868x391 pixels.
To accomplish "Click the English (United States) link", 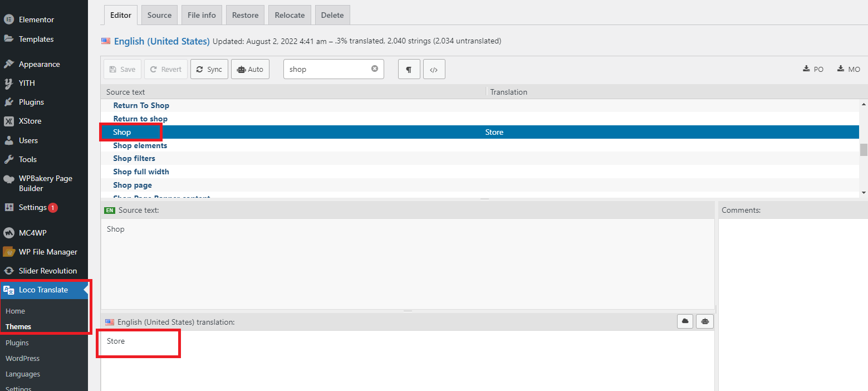I will pos(161,41).
